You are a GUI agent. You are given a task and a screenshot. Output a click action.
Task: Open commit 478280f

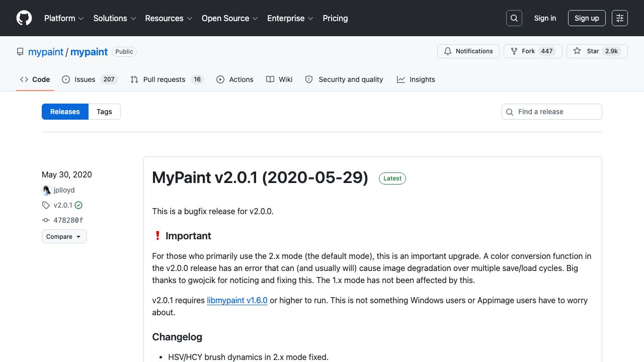(x=68, y=220)
